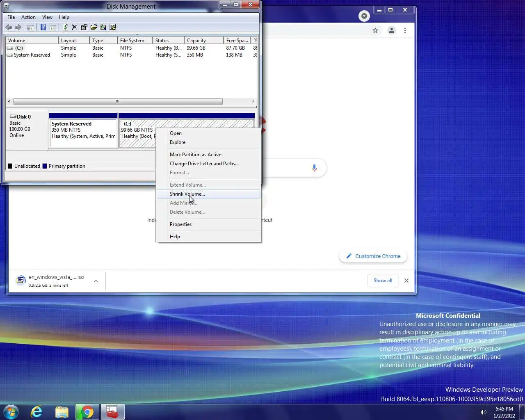Open the View menu
Screen dimensions: 525x420
(47, 17)
